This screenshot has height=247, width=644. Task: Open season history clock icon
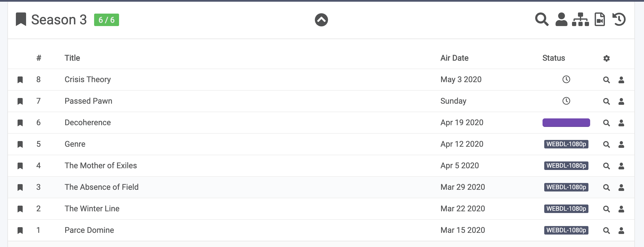(619, 20)
